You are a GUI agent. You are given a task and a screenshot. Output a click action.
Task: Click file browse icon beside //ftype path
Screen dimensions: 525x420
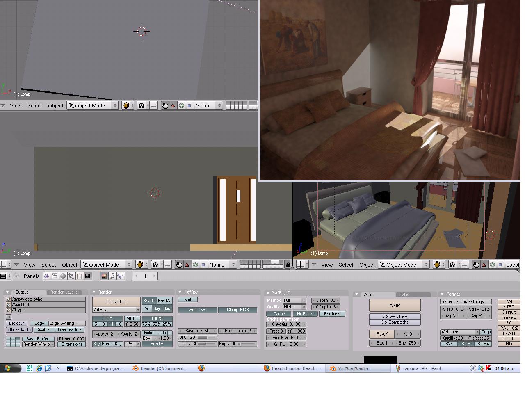click(9, 310)
